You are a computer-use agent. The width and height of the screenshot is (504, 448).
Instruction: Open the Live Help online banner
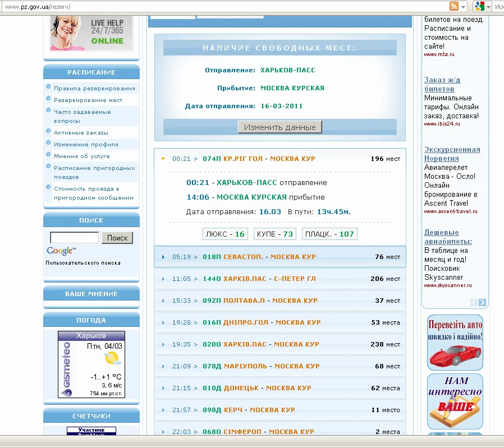pos(91,33)
